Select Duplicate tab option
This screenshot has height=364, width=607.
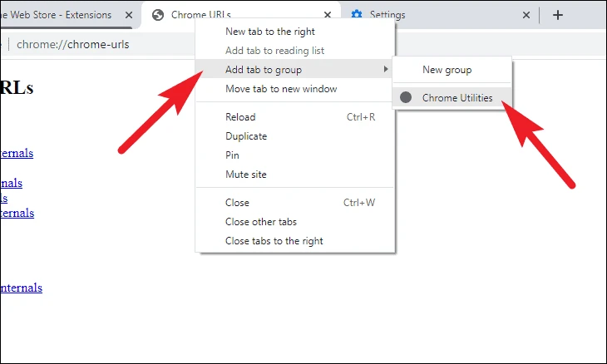coord(295,136)
